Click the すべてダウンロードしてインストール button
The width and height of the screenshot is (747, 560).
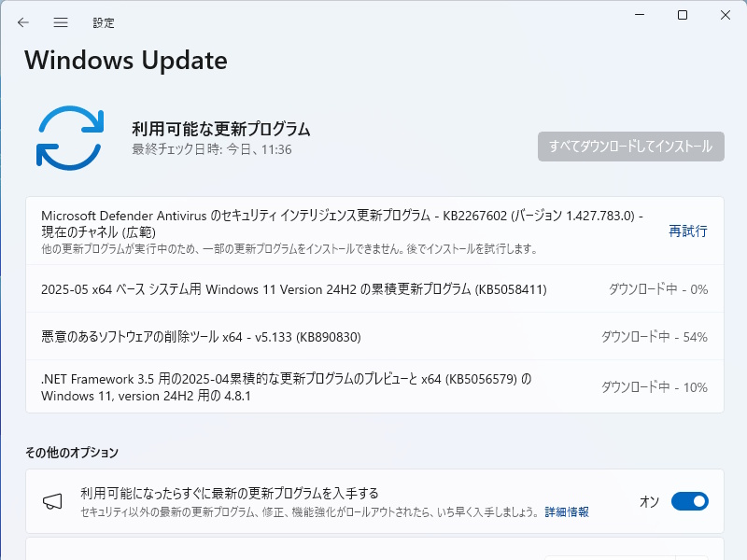(631, 147)
